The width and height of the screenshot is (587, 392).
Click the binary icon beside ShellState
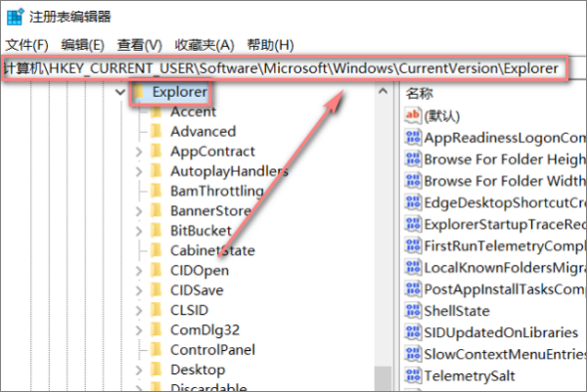(412, 310)
